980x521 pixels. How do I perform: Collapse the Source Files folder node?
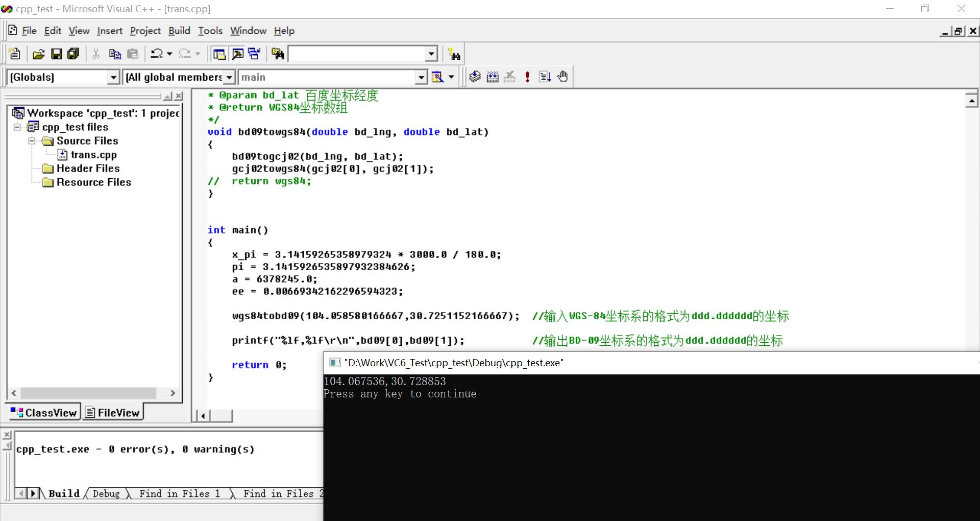pos(32,140)
